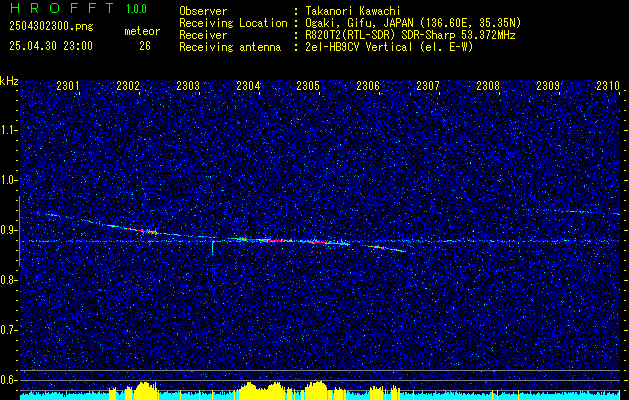Click the yellow signal-level hump below 2302
The height and width of the screenshot is (400, 629).
[x=145, y=390]
